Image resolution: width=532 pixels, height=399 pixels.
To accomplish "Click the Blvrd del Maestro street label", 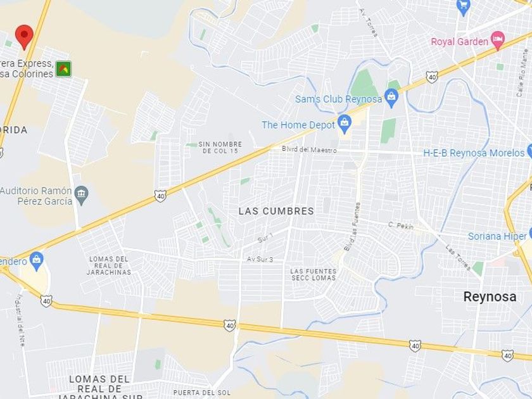I will (309, 149).
